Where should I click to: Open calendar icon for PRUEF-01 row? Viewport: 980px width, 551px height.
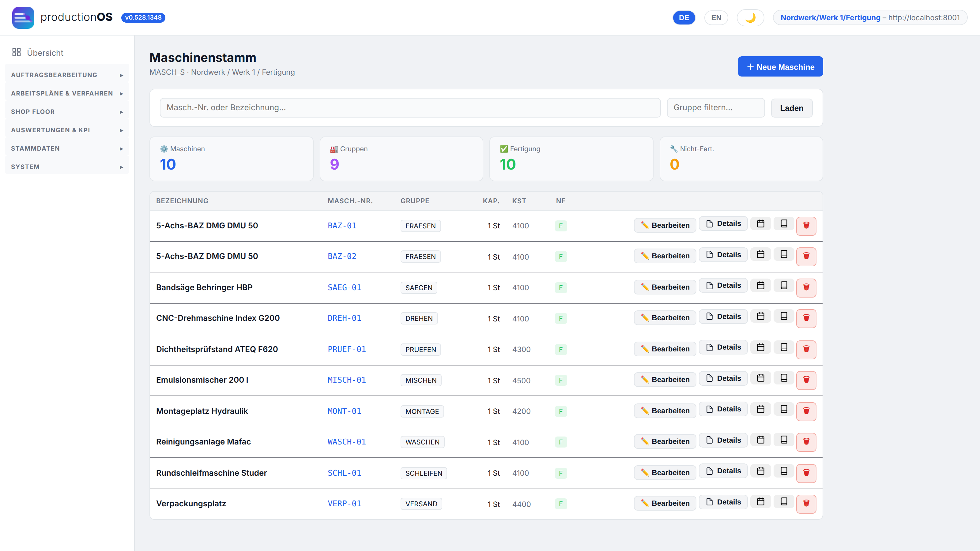pyautogui.click(x=760, y=347)
